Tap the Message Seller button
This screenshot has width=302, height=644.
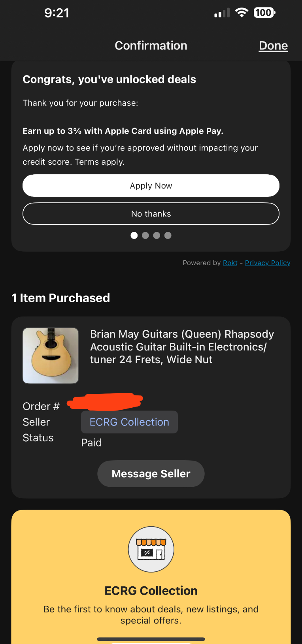click(151, 474)
